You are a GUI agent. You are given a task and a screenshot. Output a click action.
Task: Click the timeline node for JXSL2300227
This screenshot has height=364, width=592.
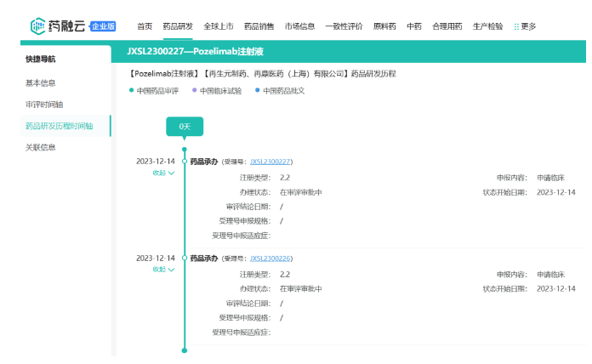point(185,162)
